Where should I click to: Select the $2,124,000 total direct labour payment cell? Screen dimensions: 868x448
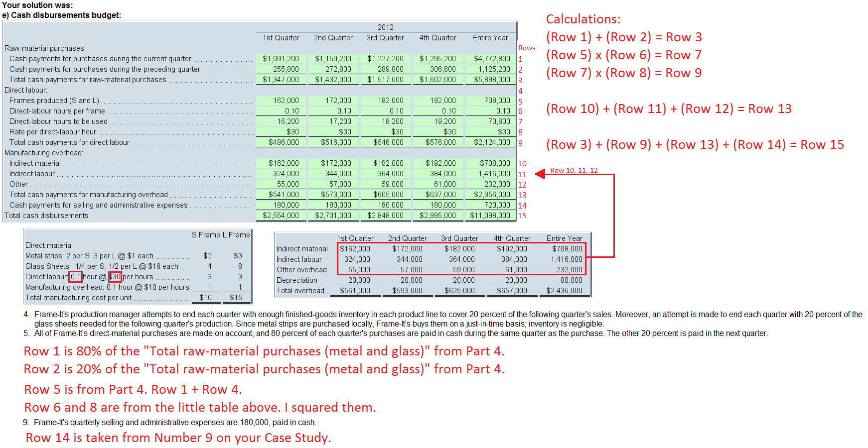pyautogui.click(x=491, y=142)
